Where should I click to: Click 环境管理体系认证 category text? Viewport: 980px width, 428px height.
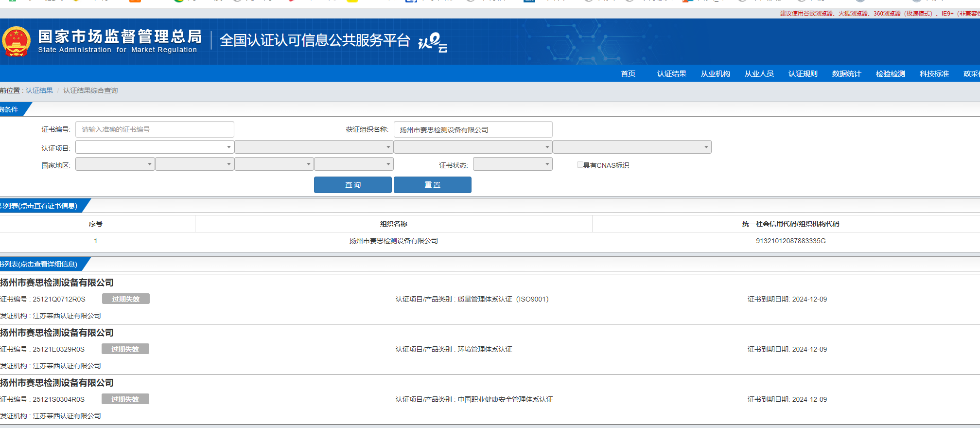coord(485,349)
